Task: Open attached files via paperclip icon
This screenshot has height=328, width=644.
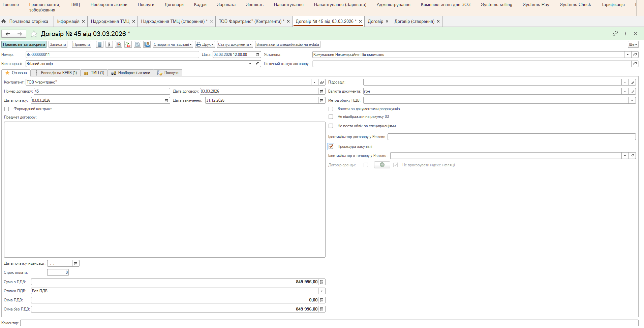Action: (x=109, y=44)
